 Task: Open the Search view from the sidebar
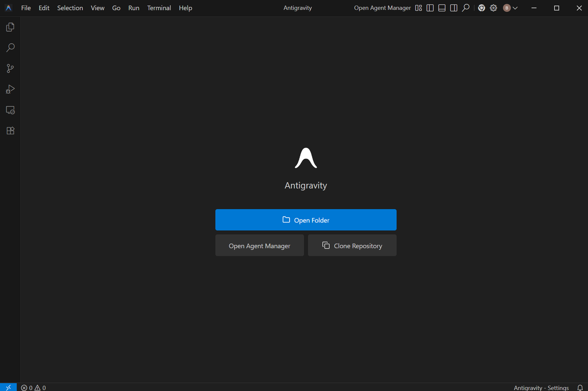tap(10, 48)
